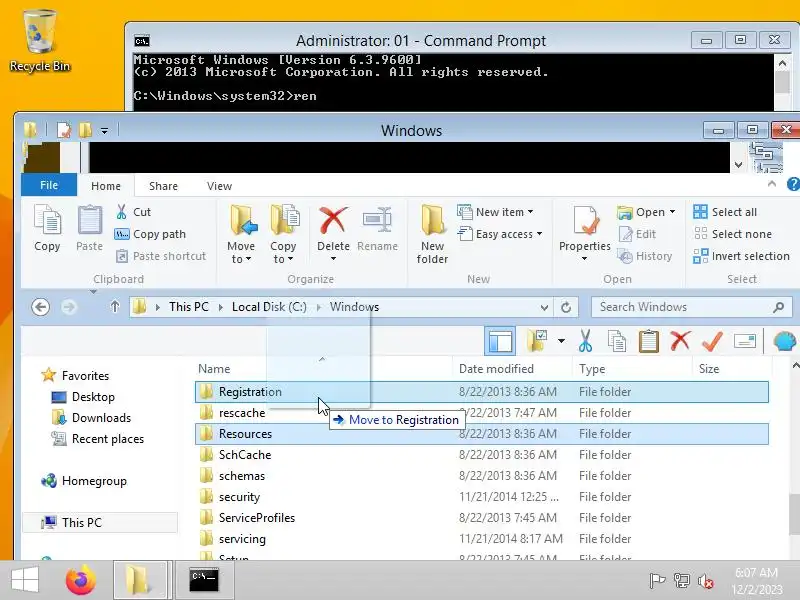Sort by the Name column header
800x600 pixels.
(214, 369)
